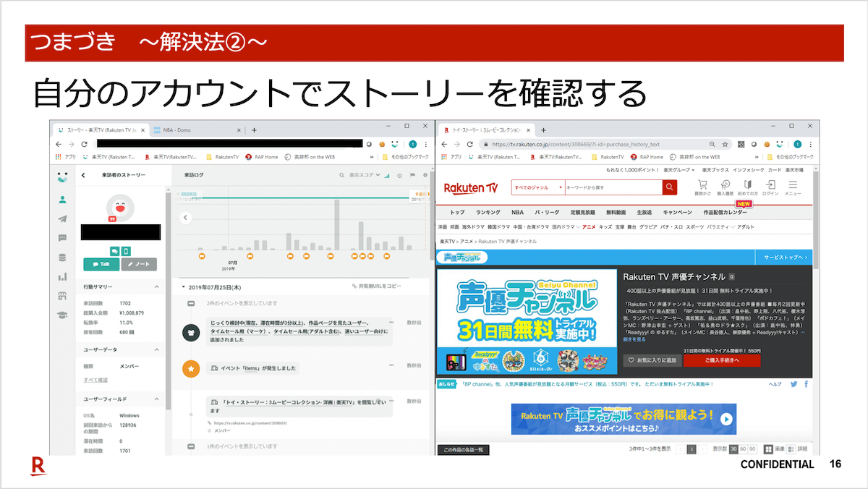Click the green Talk button
The height and width of the screenshot is (489, 868).
pyautogui.click(x=101, y=265)
